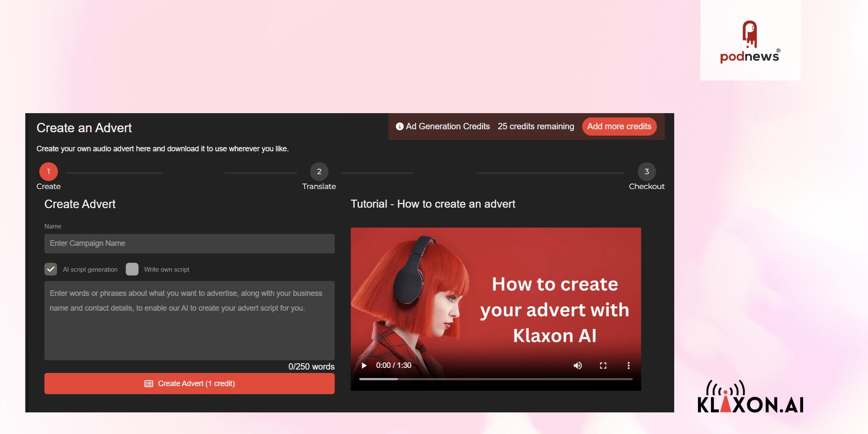Screen dimensions: 868x434
Task: Click the info icon beside Ad Generation Credits
Action: point(399,126)
